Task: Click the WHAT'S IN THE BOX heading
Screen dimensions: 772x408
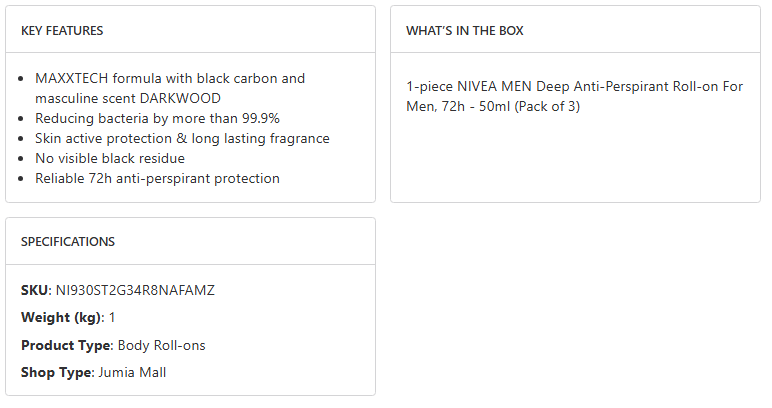Action: coord(464,31)
